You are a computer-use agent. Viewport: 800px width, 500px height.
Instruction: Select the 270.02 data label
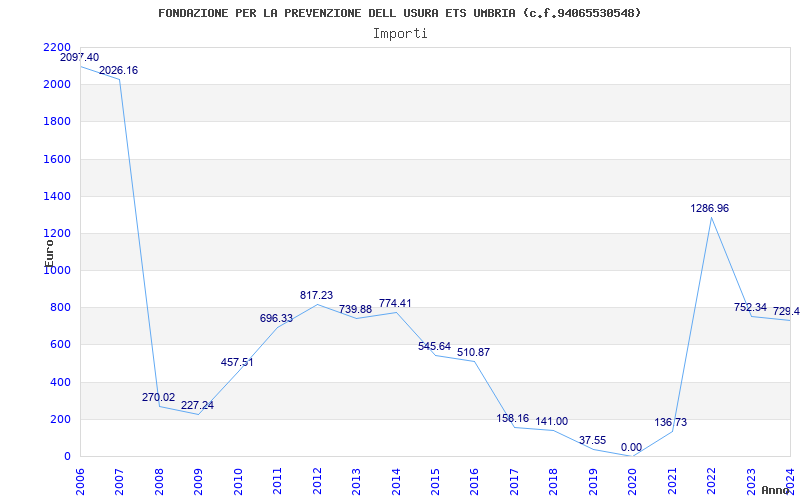pyautogui.click(x=158, y=397)
